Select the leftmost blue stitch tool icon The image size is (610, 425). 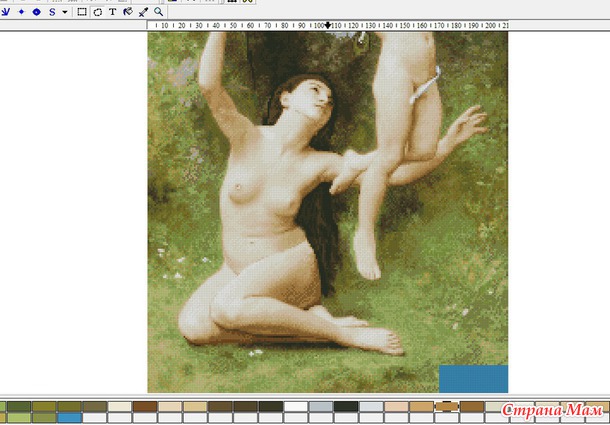pyautogui.click(x=5, y=12)
